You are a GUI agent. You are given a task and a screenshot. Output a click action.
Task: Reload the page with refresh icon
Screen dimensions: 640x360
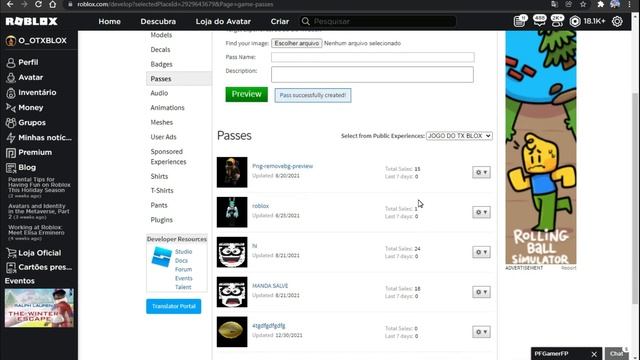[x=38, y=4]
